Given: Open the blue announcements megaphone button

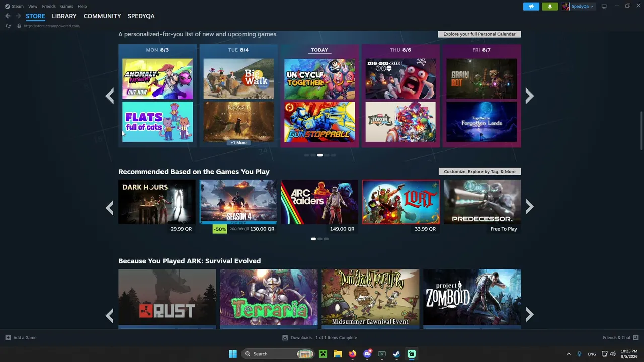Looking at the screenshot, I should click(x=531, y=6).
